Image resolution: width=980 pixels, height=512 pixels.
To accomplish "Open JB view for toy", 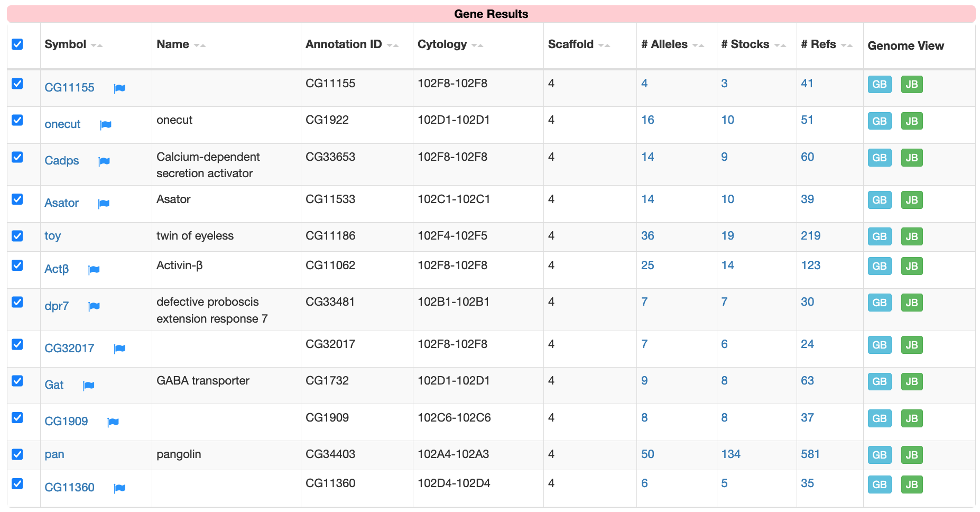I will [912, 236].
